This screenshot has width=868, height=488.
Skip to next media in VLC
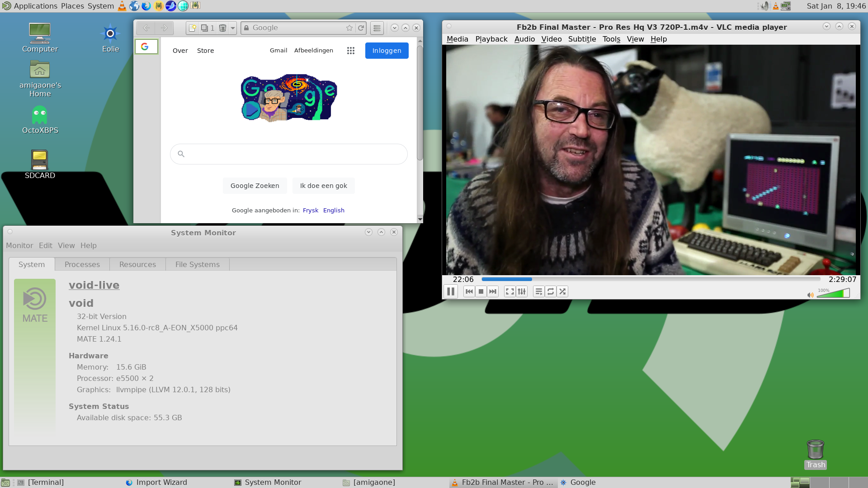(493, 291)
